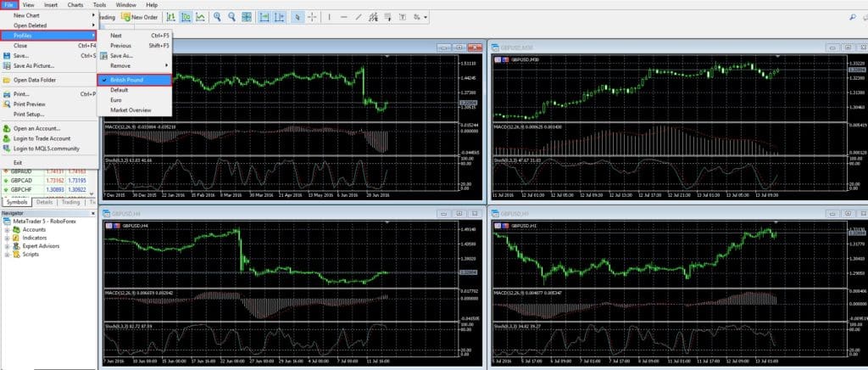Click the tile windows icon in the toolbar
868x370 pixels.
pyautogui.click(x=247, y=17)
